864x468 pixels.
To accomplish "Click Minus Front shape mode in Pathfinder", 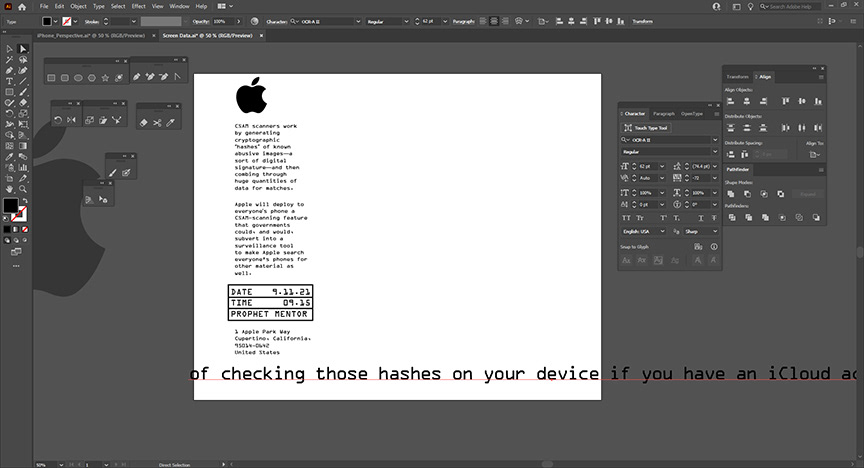I will pyautogui.click(x=747, y=194).
